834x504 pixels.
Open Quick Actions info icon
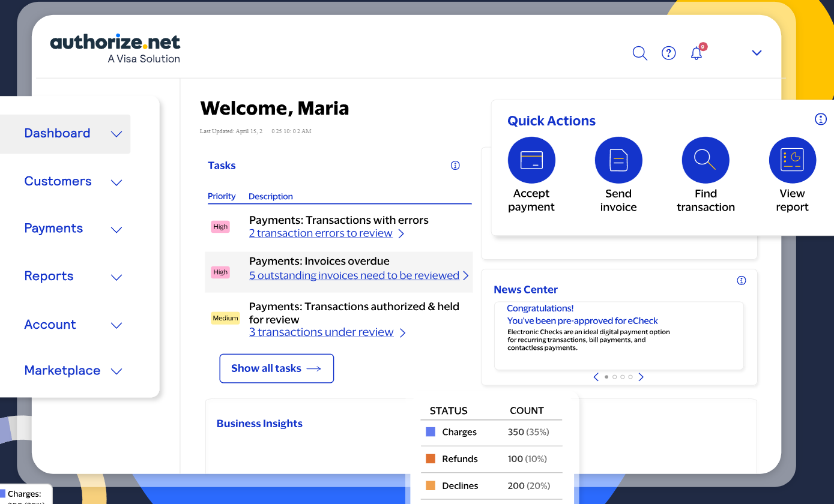click(821, 119)
